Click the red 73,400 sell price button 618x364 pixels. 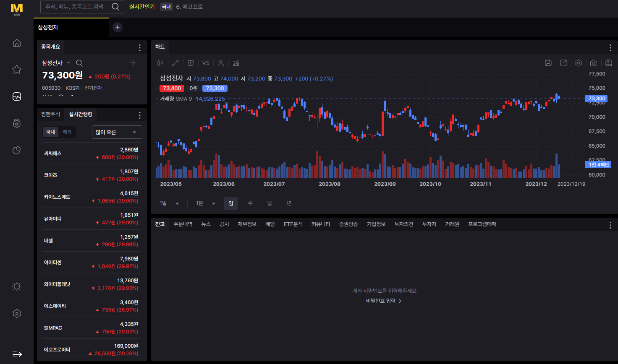(172, 88)
